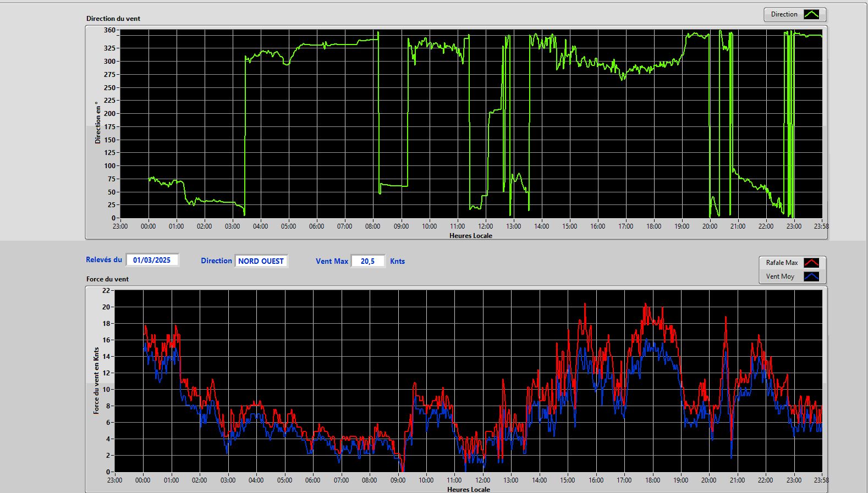The image size is (868, 493).
Task: Click the 23:58 tick on direction chart
Action: pos(821,226)
